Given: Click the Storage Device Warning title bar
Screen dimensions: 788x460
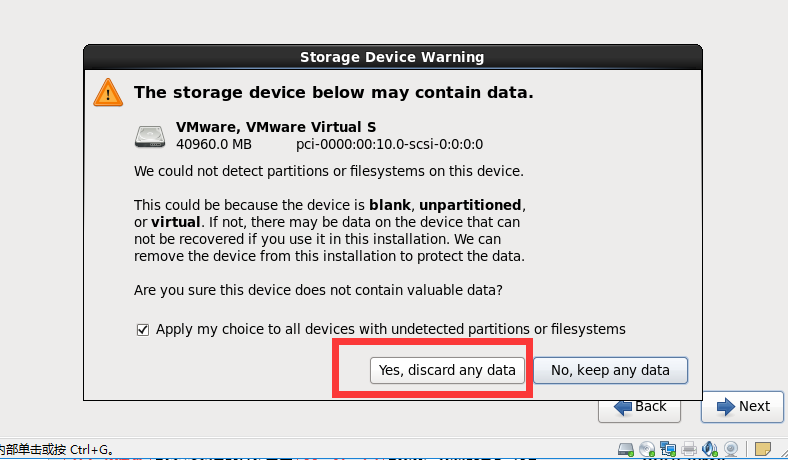Looking at the screenshot, I should click(392, 57).
